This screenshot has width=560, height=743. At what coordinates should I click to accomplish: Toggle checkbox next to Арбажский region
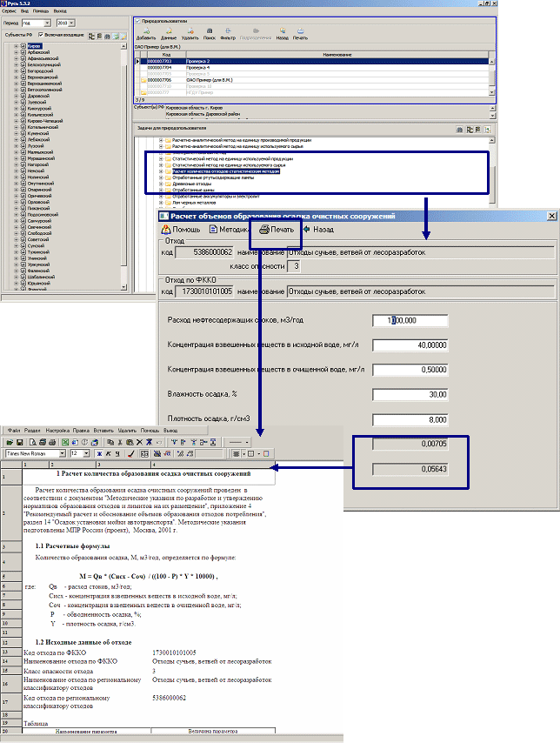(23, 50)
